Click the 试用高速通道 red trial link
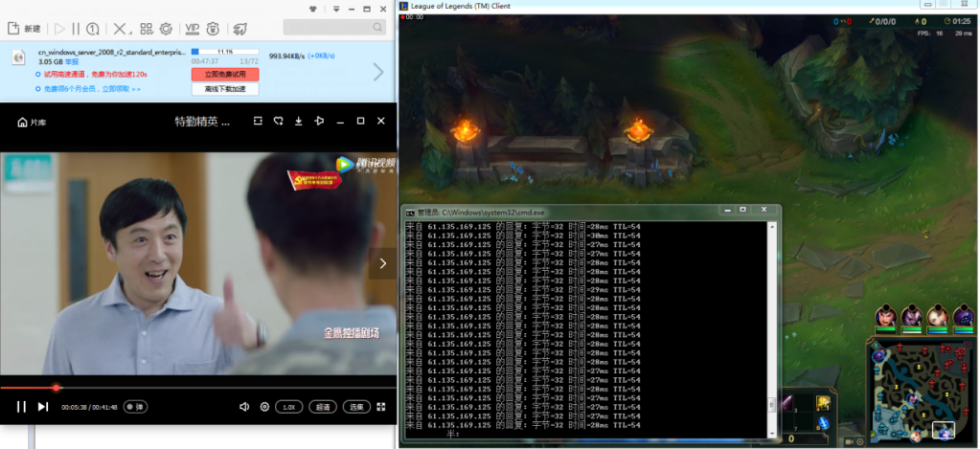Viewport: 980px width, 449px height. coord(95,75)
